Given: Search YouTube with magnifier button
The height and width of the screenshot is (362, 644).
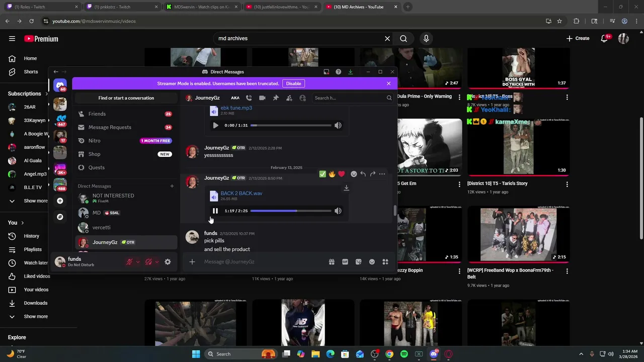Looking at the screenshot, I should (x=404, y=38).
